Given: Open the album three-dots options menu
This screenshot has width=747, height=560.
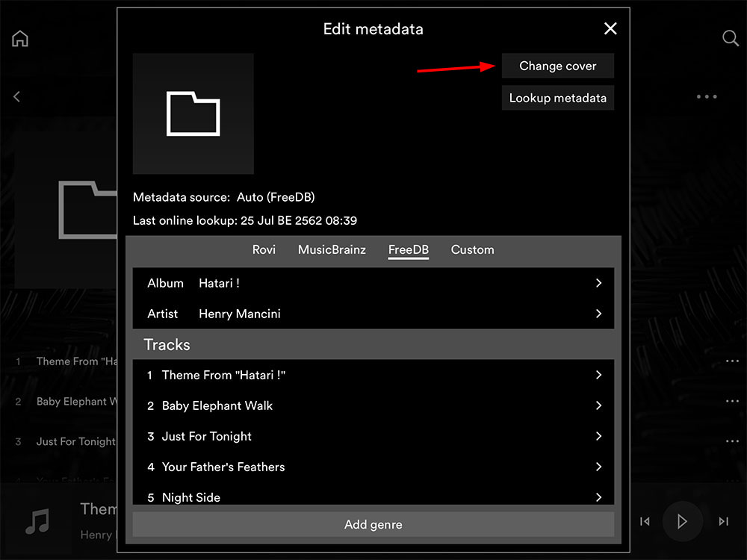Looking at the screenshot, I should 706,96.
